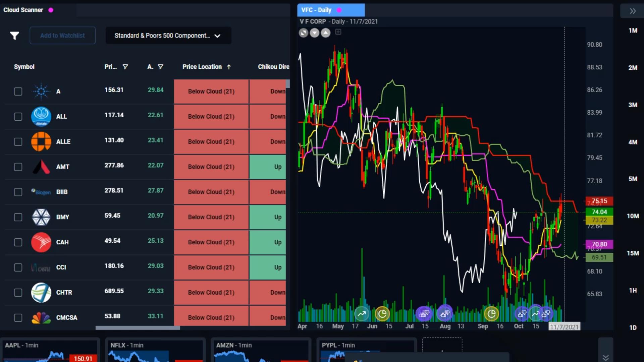This screenshot has width=644, height=362.
Task: Choose the 1M timeframe
Action: click(633, 31)
